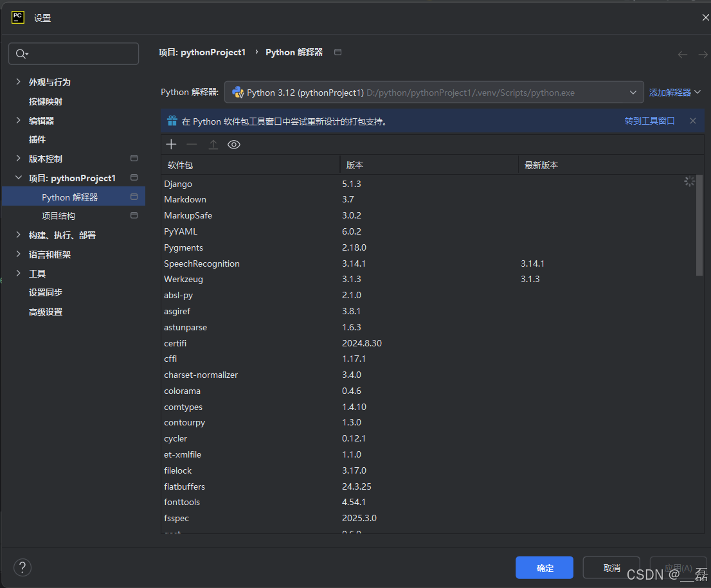Select the comtypes package row
This screenshot has width=711, height=588.
click(428, 407)
